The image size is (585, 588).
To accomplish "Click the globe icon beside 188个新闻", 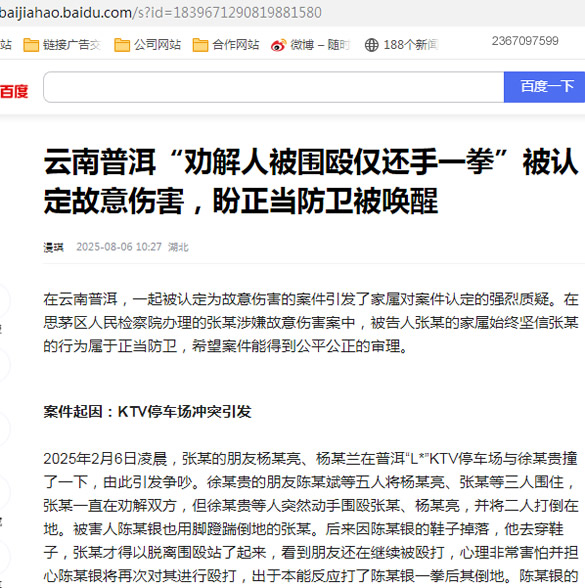I will pos(372,45).
